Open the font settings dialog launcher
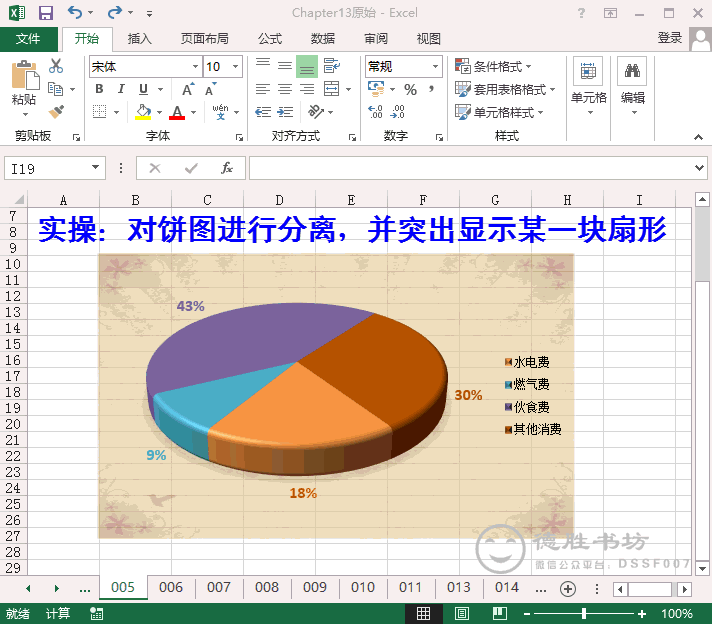This screenshot has height=624, width=712. point(239,137)
